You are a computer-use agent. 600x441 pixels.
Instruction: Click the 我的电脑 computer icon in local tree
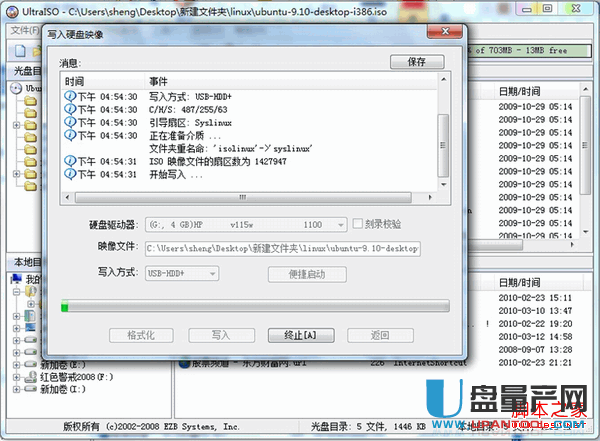point(16,279)
